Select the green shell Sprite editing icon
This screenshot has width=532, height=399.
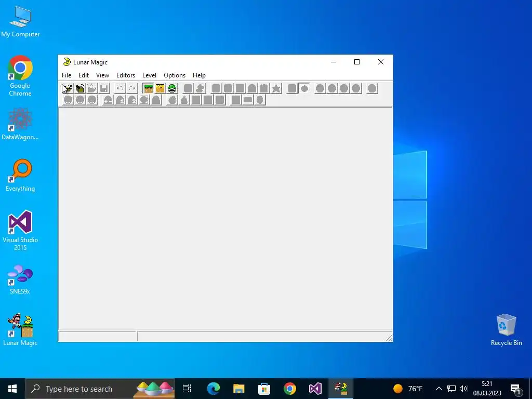[x=172, y=88]
